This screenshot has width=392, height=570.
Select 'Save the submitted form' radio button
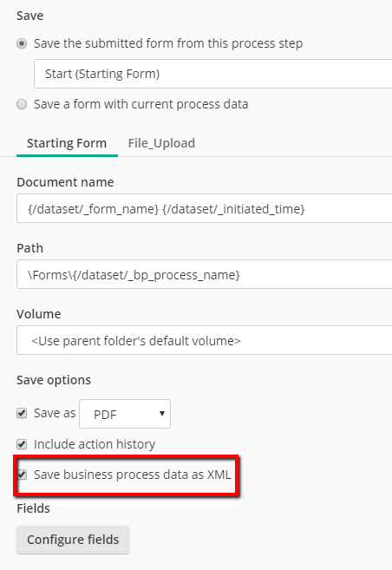22,43
